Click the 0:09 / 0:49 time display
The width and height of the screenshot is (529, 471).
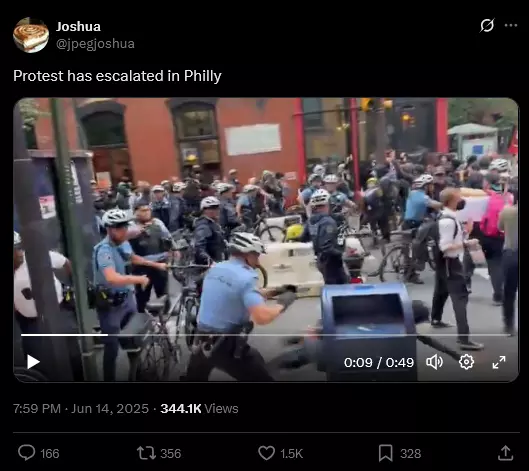coord(379,362)
